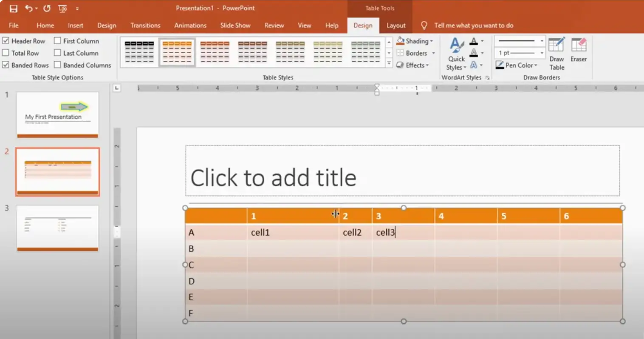
Task: Open the pen weight 1 pt dropdown
Action: pyautogui.click(x=542, y=53)
